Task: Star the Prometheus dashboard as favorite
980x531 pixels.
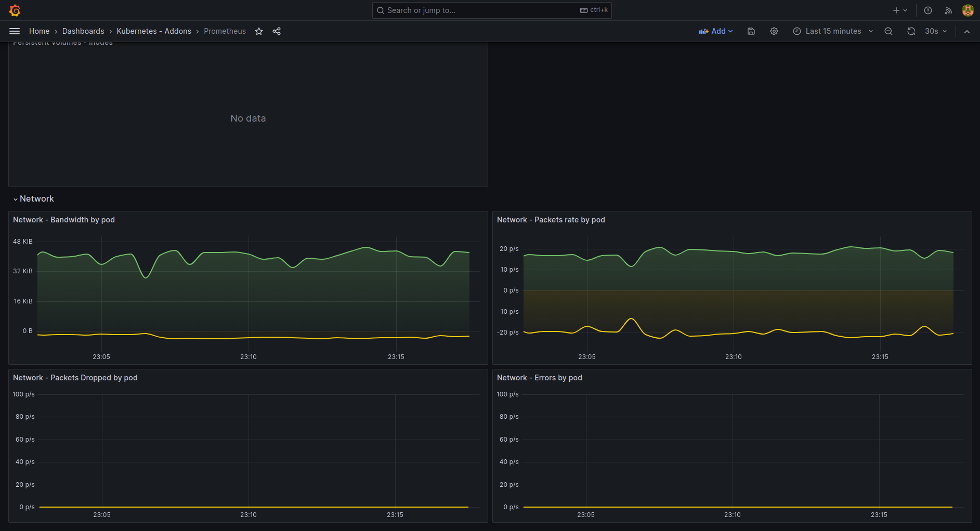Action: coord(259,31)
